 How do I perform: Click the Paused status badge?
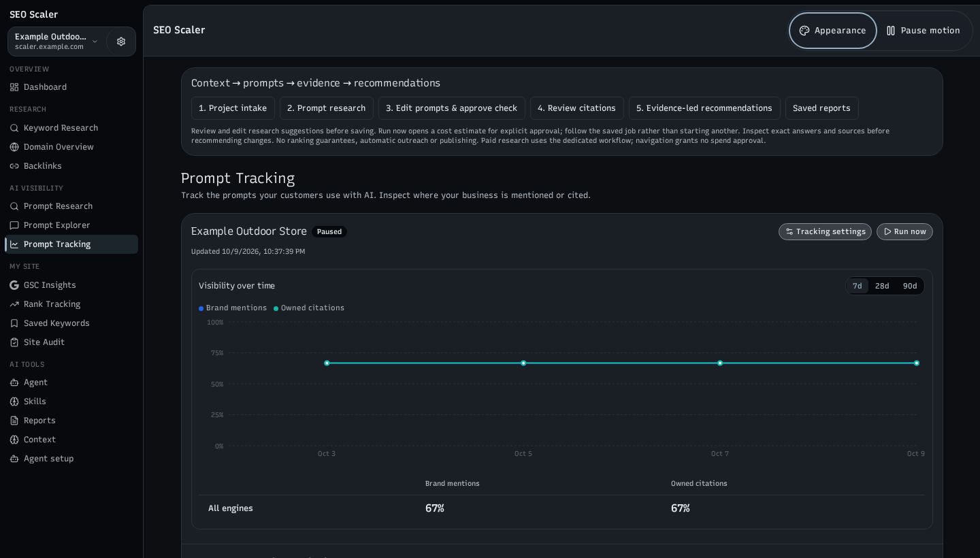coord(329,232)
